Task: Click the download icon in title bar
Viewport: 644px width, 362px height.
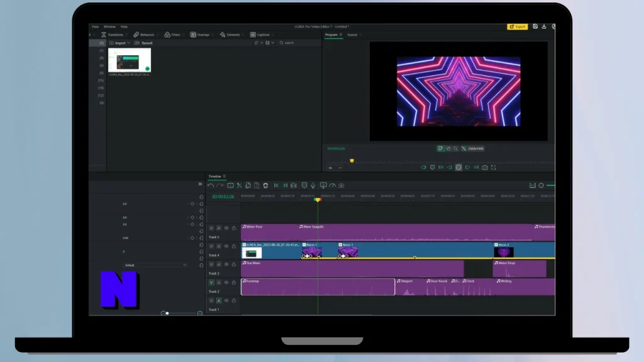Action: 544,26
